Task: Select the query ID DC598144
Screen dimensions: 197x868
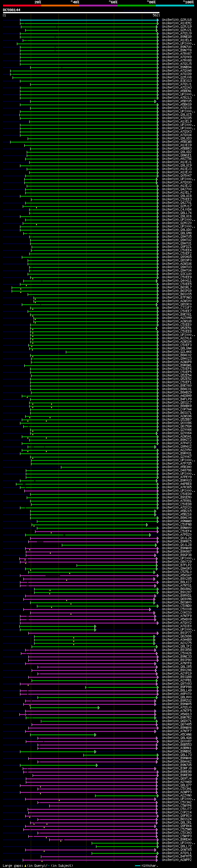Action: click(11, 10)
